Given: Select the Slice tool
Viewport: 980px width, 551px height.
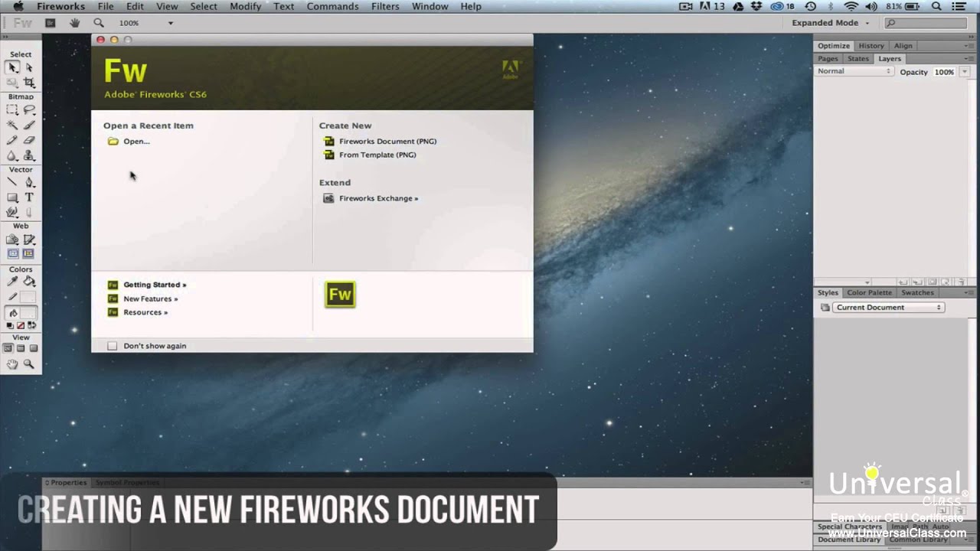Looking at the screenshot, I should tap(29, 240).
